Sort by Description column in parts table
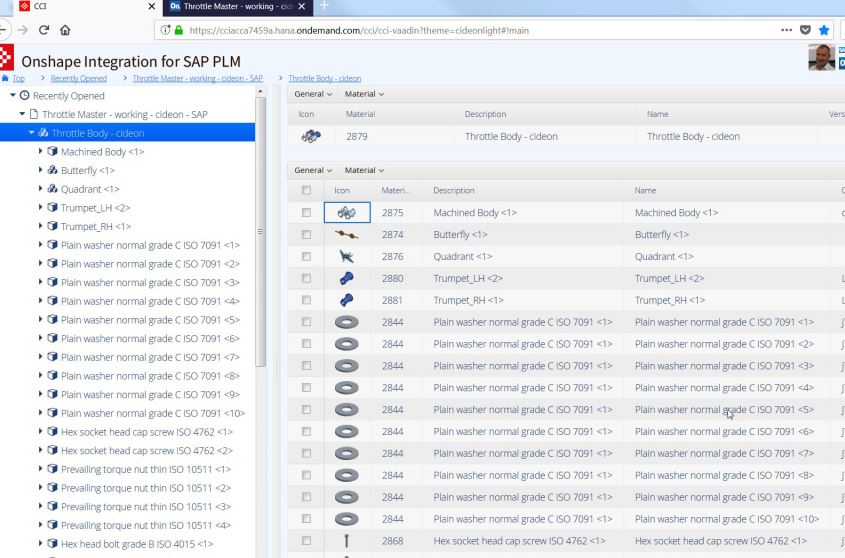Screen dimensions: 845x558 [453, 190]
